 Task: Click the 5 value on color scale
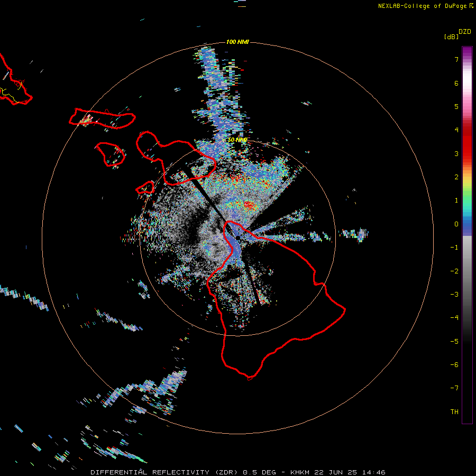[456, 106]
